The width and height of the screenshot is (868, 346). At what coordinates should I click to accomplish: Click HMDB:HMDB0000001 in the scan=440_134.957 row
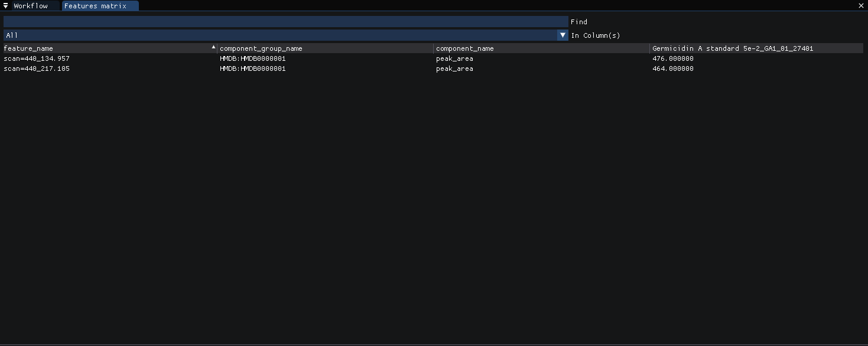253,58
